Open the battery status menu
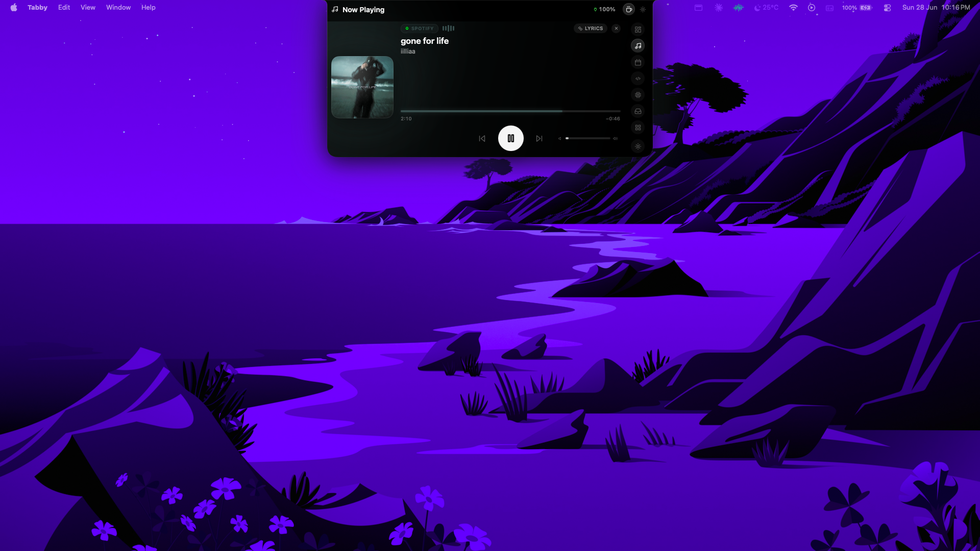This screenshot has height=551, width=980. [857, 8]
